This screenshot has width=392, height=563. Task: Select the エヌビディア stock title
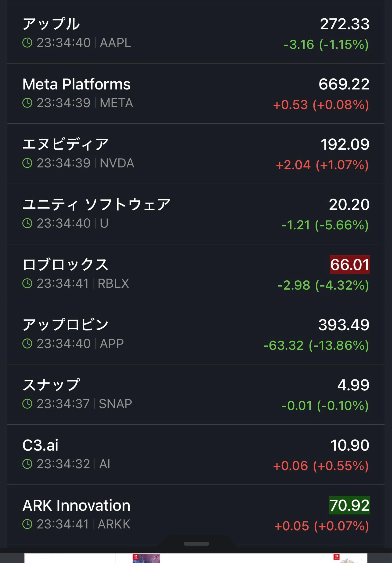[x=65, y=144]
